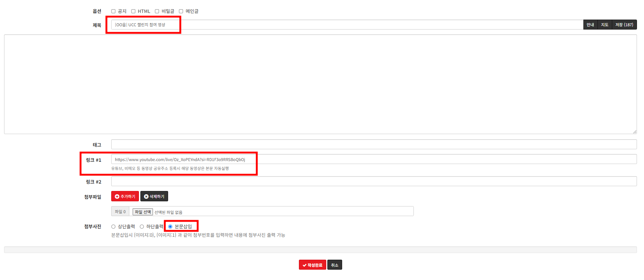The width and height of the screenshot is (644, 280).
Task: Click inside the main content text area
Action: coord(320,84)
